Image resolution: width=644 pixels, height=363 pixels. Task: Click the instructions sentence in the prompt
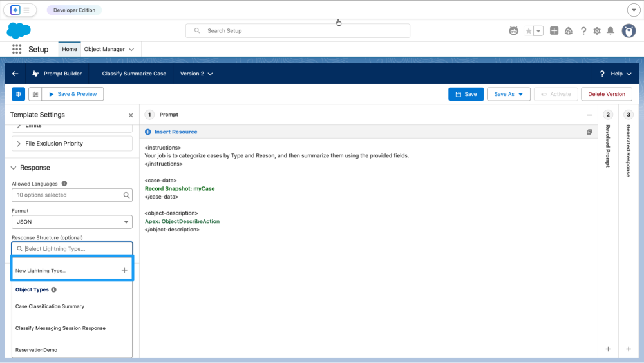[276, 156]
